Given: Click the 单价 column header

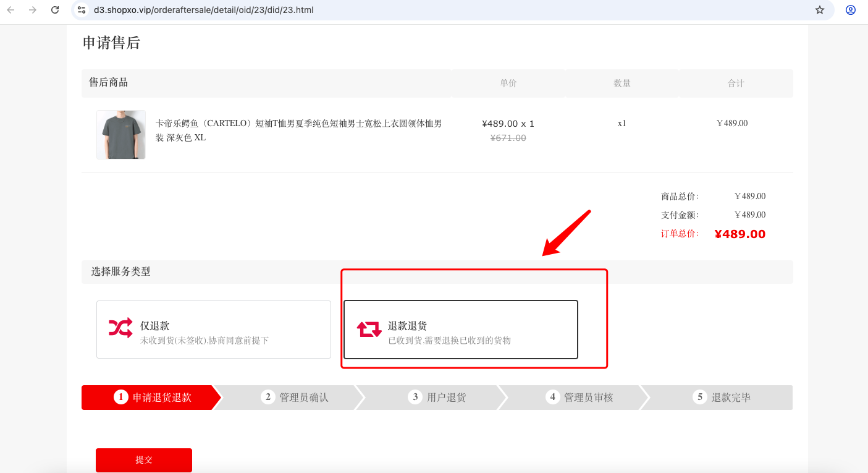Looking at the screenshot, I should click(x=508, y=83).
